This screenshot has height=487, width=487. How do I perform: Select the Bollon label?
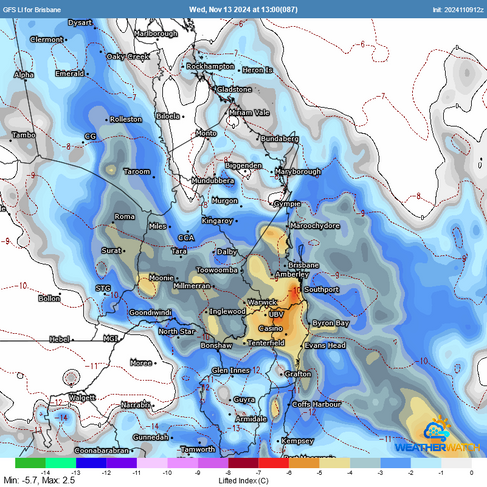coord(49,298)
